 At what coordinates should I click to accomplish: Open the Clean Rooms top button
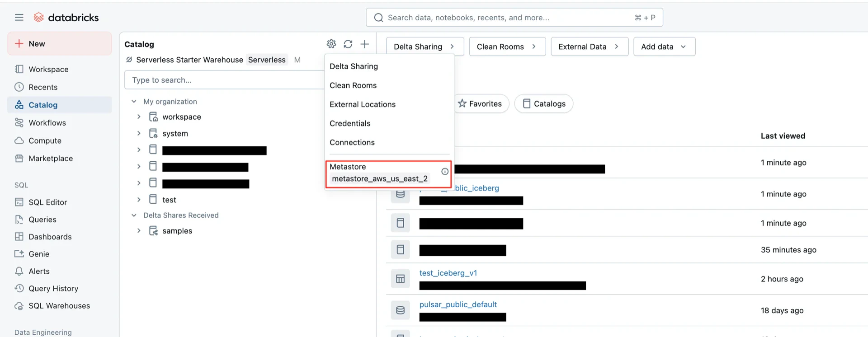[x=507, y=47]
